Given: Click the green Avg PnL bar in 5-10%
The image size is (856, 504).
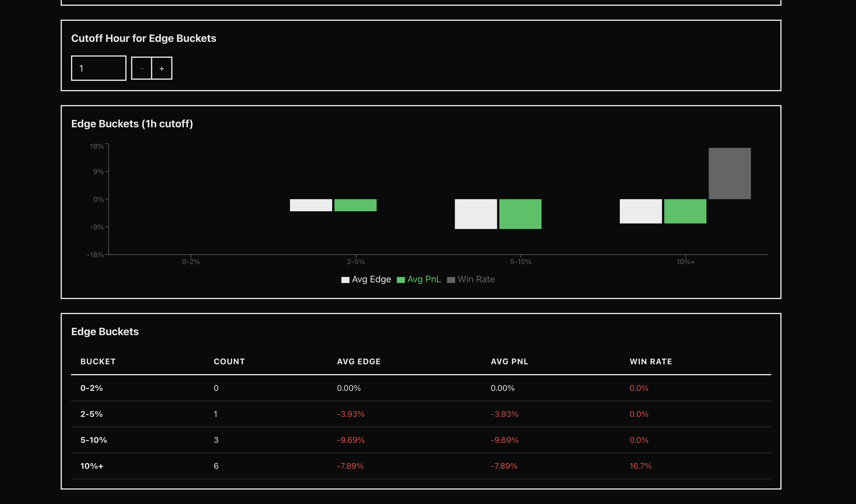Looking at the screenshot, I should tap(520, 214).
